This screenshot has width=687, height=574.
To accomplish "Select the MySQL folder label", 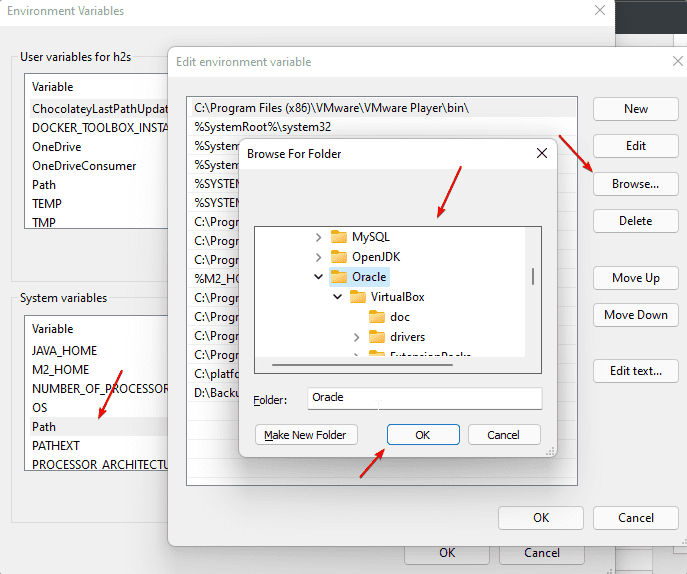I will click(x=371, y=237).
